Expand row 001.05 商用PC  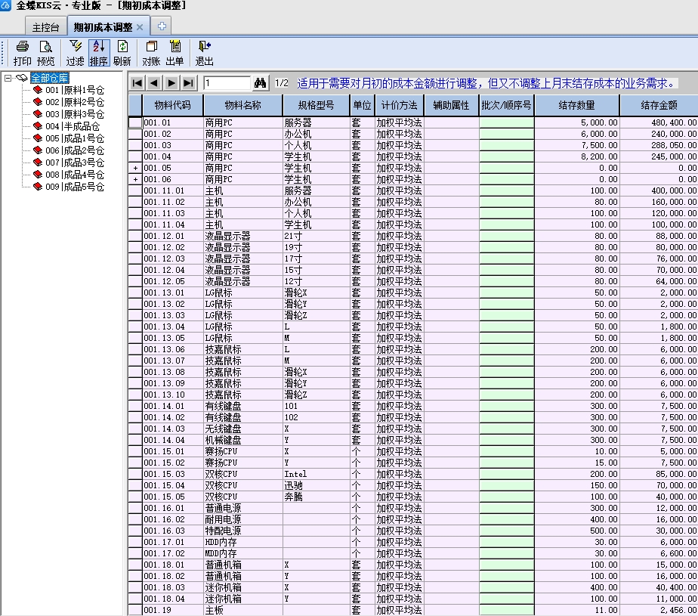(135, 169)
